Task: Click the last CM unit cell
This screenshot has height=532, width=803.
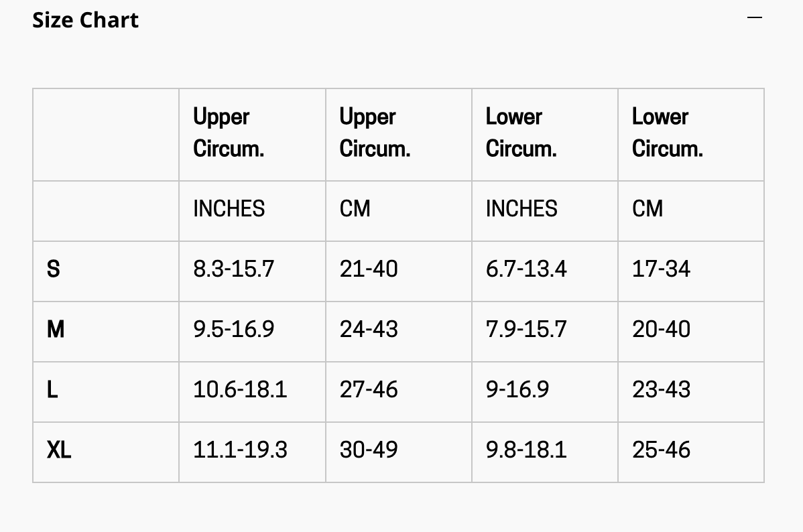Action: click(647, 209)
